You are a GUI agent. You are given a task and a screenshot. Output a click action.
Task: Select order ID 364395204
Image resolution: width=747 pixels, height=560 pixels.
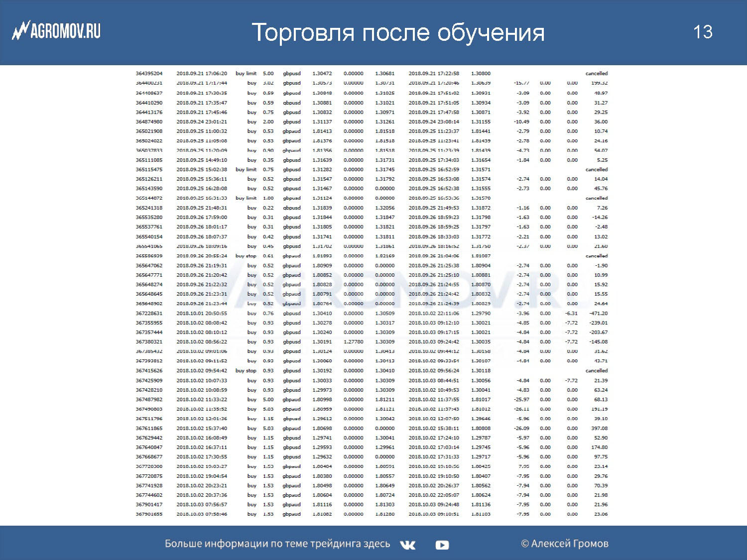(149, 73)
